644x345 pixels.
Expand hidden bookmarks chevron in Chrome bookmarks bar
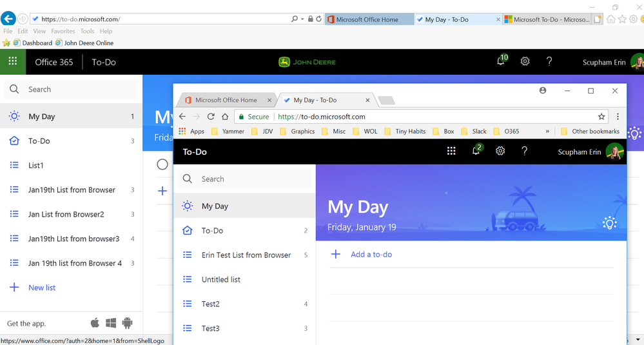pos(547,132)
